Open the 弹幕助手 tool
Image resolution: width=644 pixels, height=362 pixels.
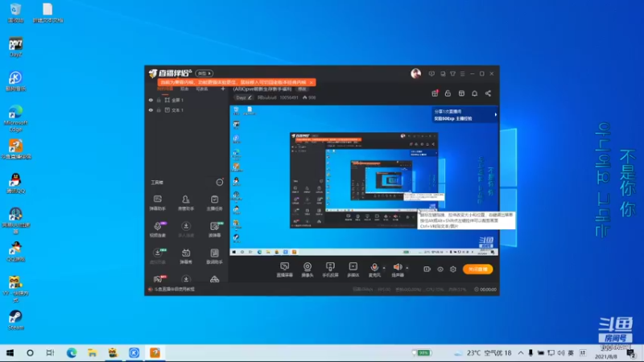pyautogui.click(x=157, y=203)
